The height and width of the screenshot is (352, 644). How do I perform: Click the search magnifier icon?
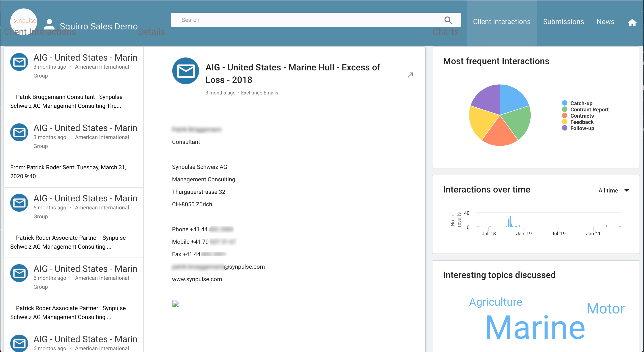[x=448, y=20]
